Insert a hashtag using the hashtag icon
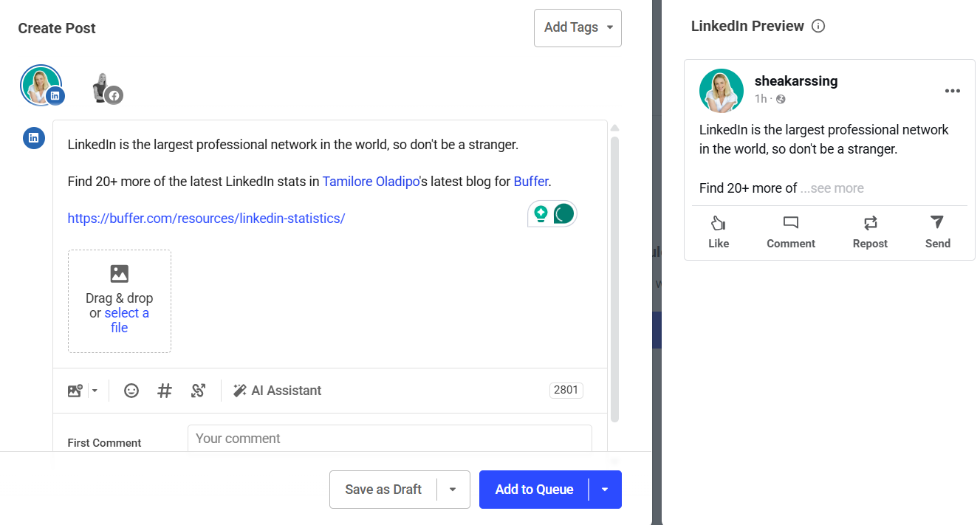This screenshot has width=980, height=525. [164, 390]
